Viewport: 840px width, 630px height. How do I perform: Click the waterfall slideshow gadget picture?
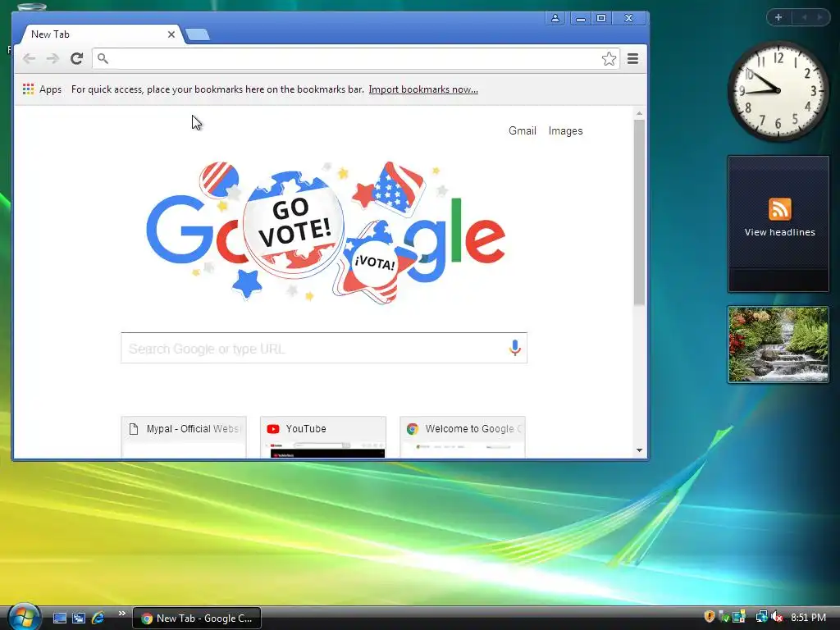coord(778,345)
